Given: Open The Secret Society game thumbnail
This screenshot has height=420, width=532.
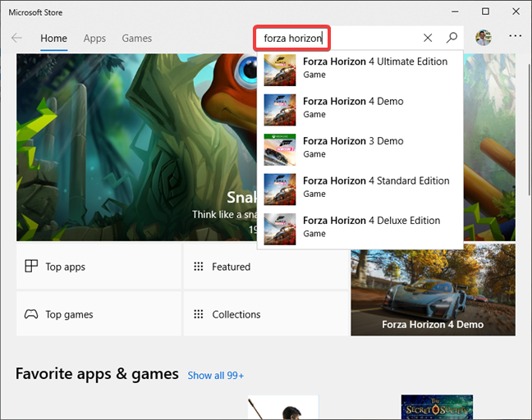Looking at the screenshot, I should coord(437,407).
